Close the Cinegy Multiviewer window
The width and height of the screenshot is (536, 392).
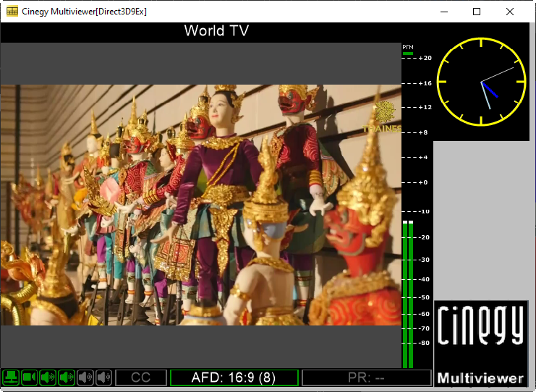click(x=510, y=12)
